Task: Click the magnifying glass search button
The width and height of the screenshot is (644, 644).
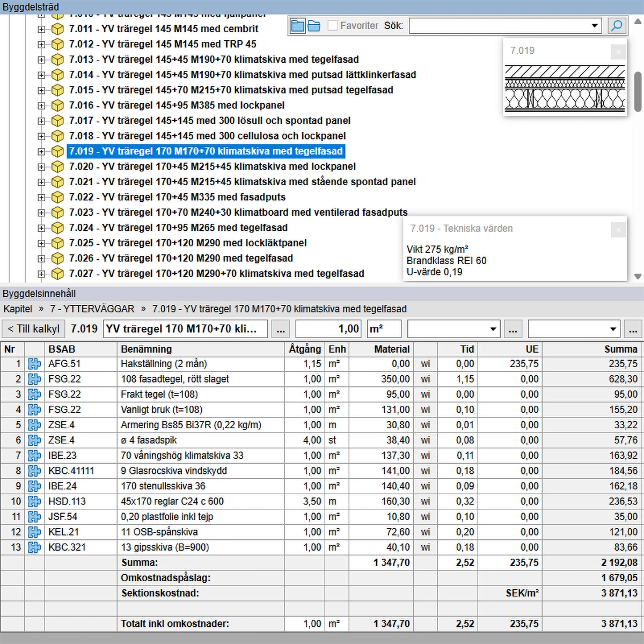Action: tap(617, 26)
